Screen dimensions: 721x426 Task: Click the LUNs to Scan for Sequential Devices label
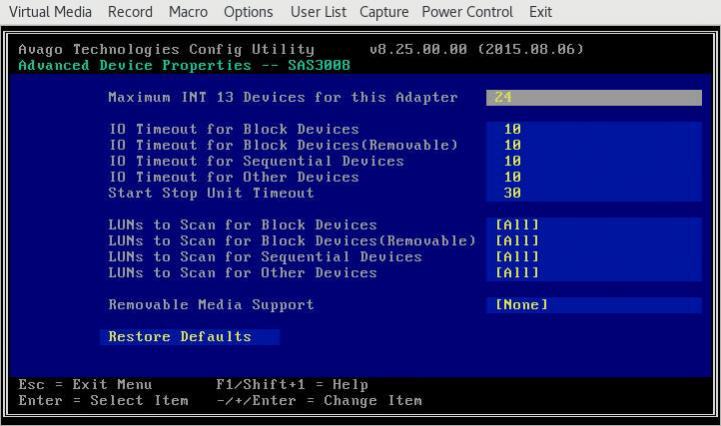[265, 257]
